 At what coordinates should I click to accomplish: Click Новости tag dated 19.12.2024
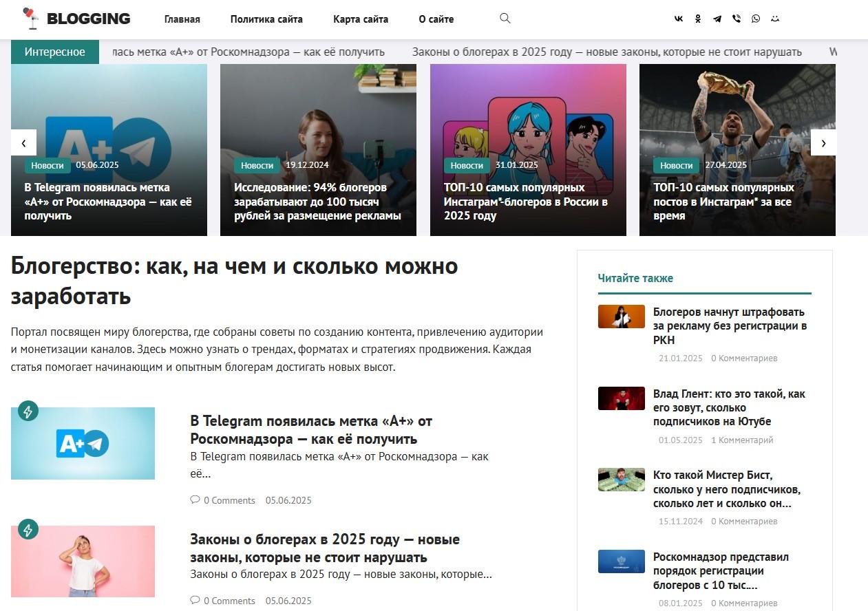pyautogui.click(x=257, y=165)
